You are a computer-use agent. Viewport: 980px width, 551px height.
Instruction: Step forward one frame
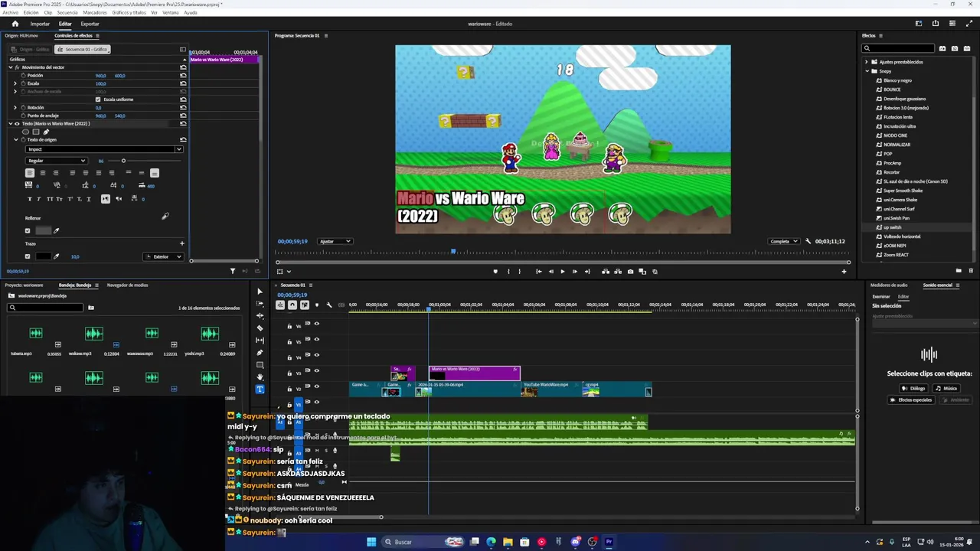pyautogui.click(x=575, y=272)
